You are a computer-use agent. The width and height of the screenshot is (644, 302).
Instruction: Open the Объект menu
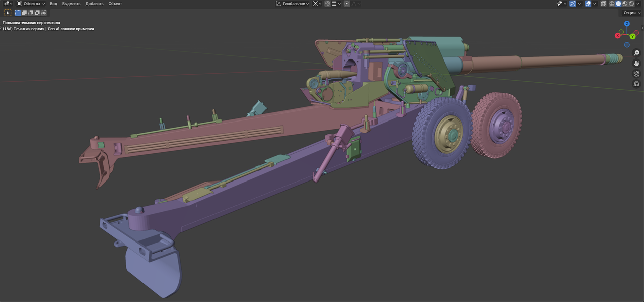click(x=115, y=4)
